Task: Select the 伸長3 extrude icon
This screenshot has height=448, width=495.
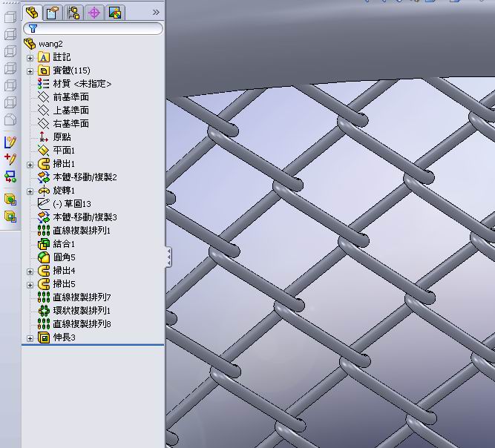Action: (44, 337)
